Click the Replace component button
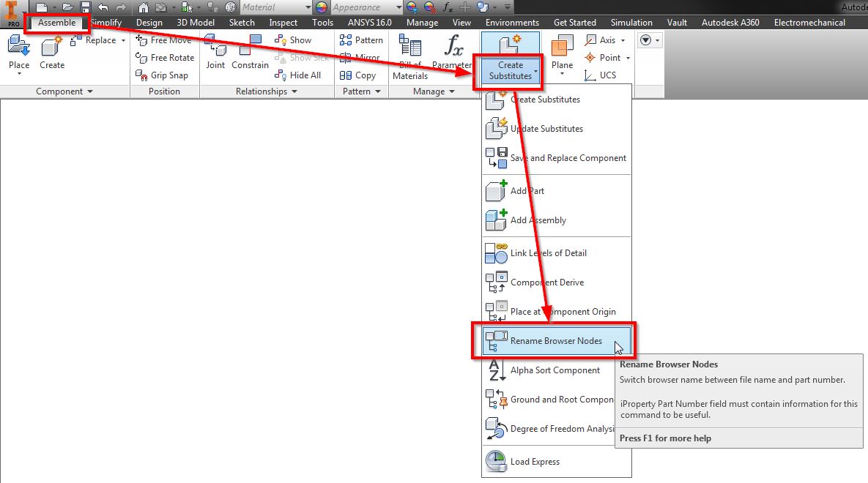 (x=94, y=40)
